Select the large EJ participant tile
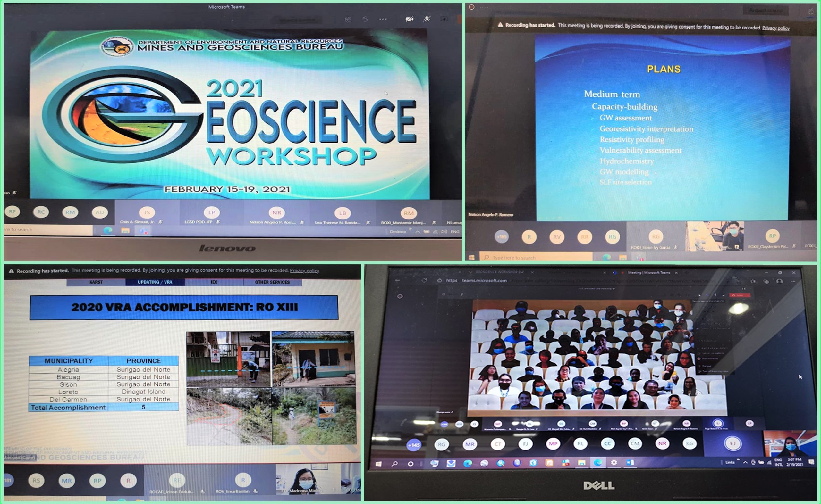The height and width of the screenshot is (504, 821). point(733,443)
